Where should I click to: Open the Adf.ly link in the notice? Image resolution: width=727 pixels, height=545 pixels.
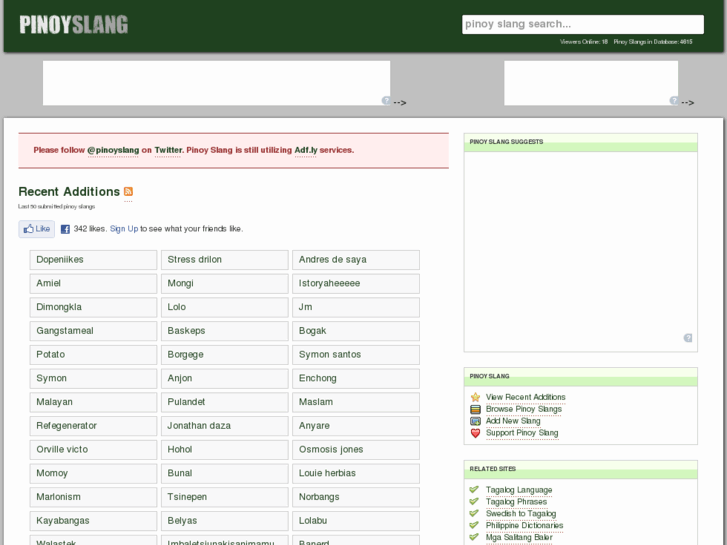click(306, 150)
